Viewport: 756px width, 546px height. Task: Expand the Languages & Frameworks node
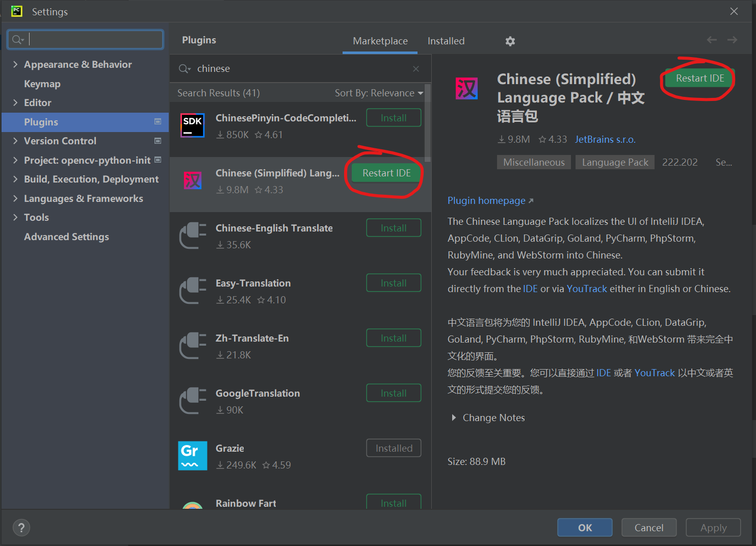click(x=15, y=198)
